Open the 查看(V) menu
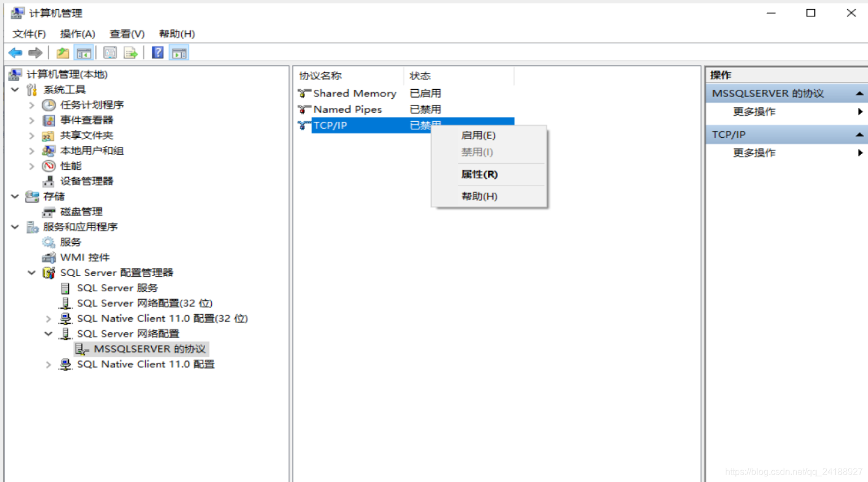 coord(127,34)
